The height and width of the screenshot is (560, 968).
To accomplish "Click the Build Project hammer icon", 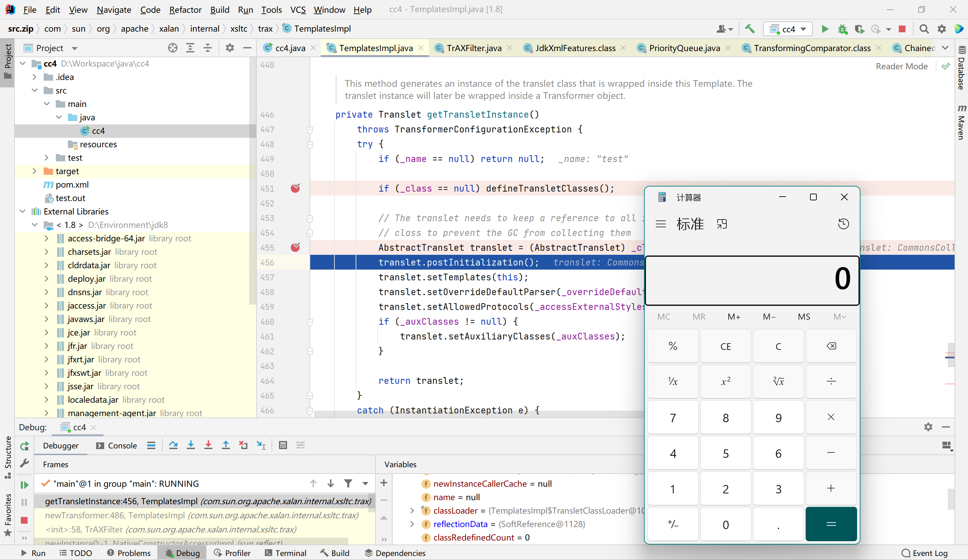I will (750, 29).
